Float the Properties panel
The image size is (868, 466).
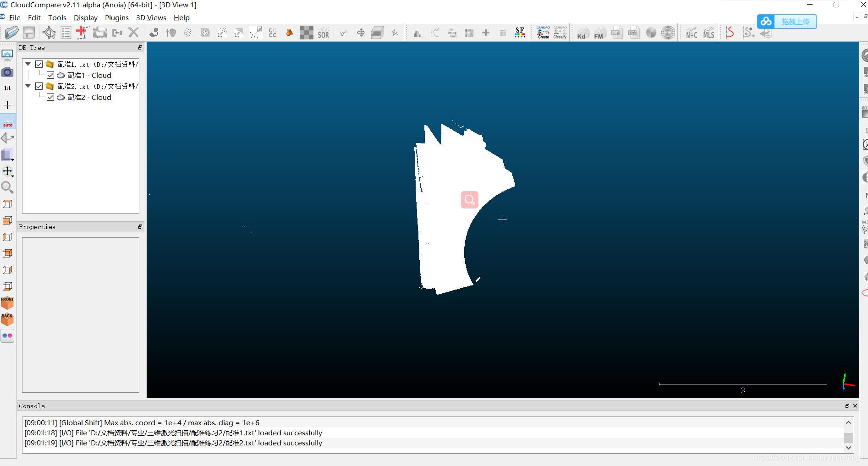click(140, 226)
